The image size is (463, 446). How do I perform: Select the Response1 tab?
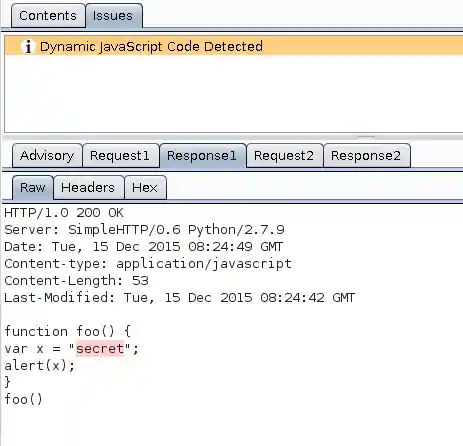[x=203, y=156]
